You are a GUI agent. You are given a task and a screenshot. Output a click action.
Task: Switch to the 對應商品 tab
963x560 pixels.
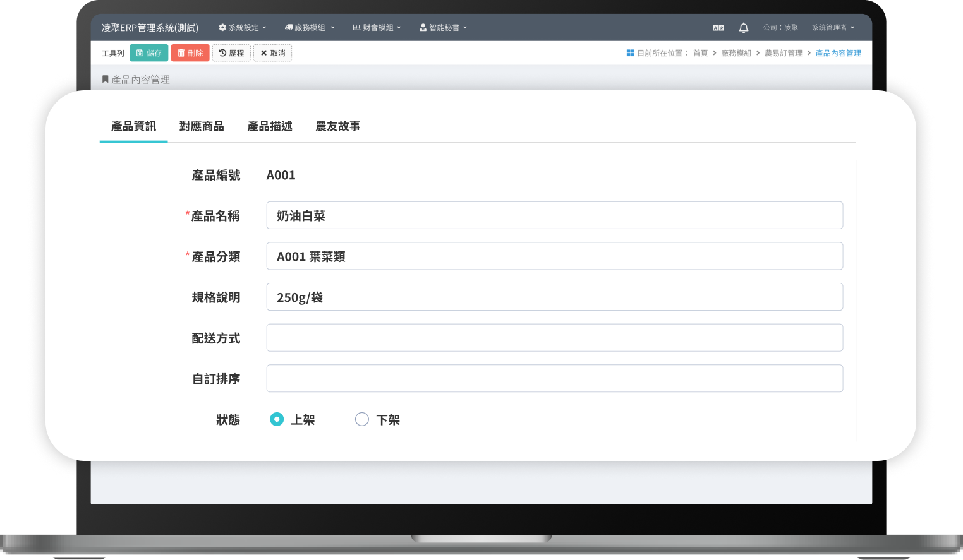point(201,126)
